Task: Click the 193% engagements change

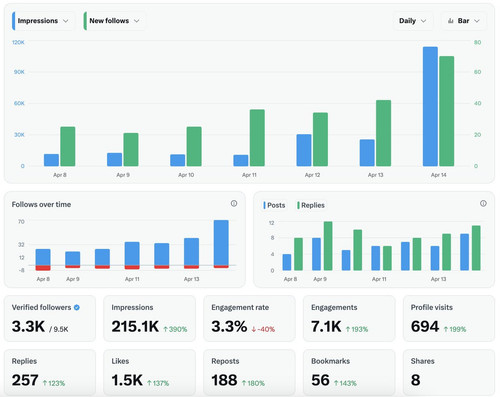Action: pyautogui.click(x=357, y=329)
